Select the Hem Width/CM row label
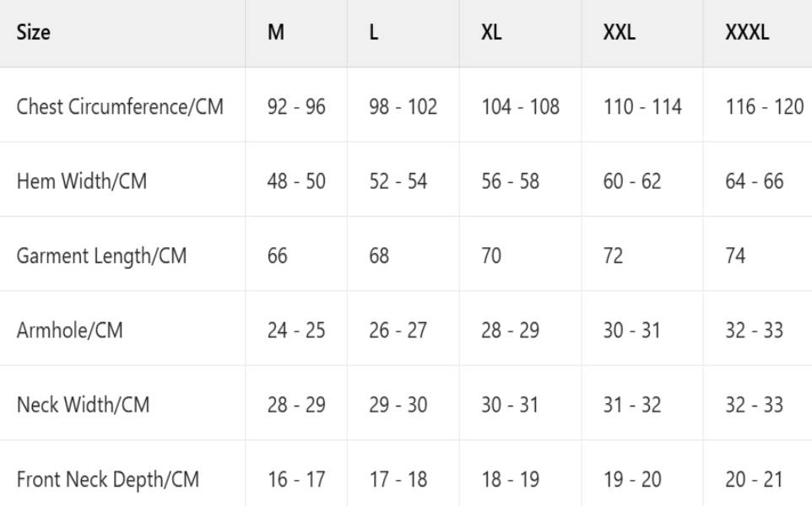 [83, 181]
